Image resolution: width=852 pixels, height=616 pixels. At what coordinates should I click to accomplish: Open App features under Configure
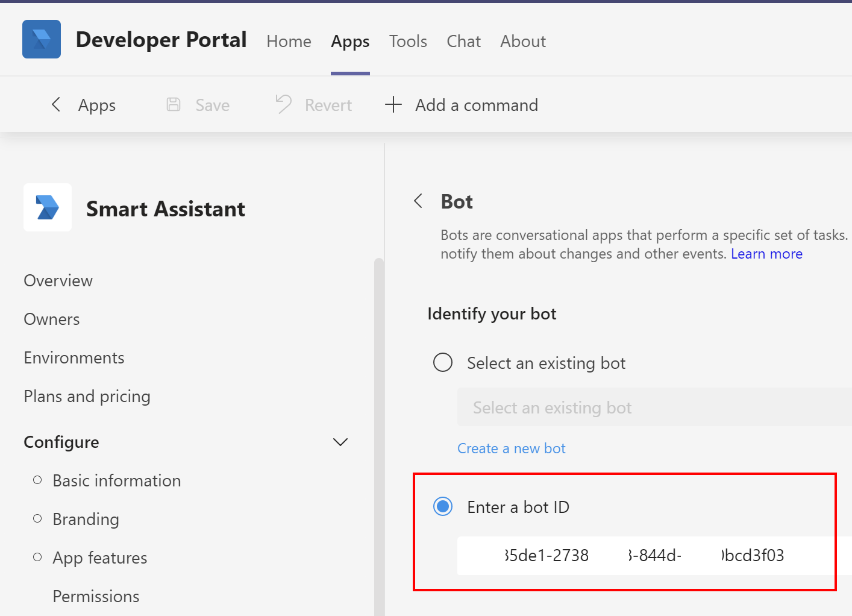[100, 558]
